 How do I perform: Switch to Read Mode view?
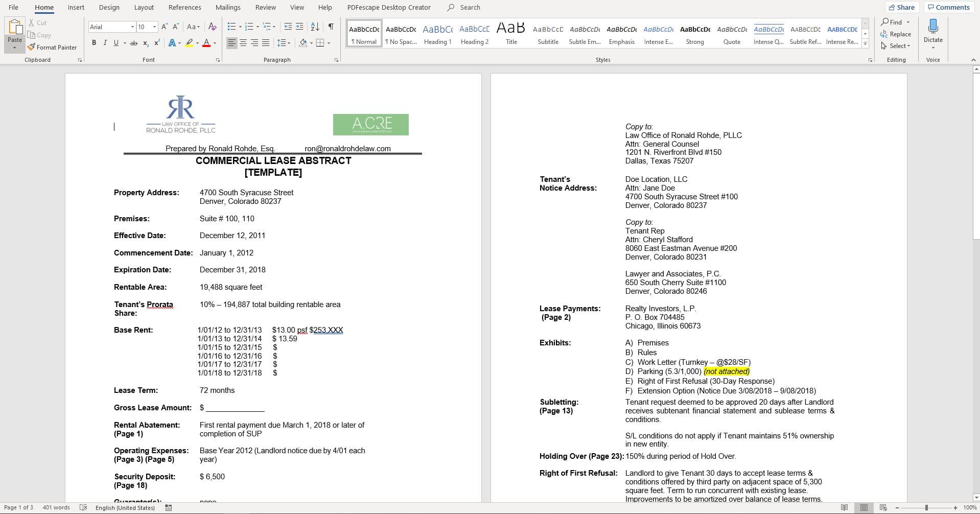pos(844,507)
